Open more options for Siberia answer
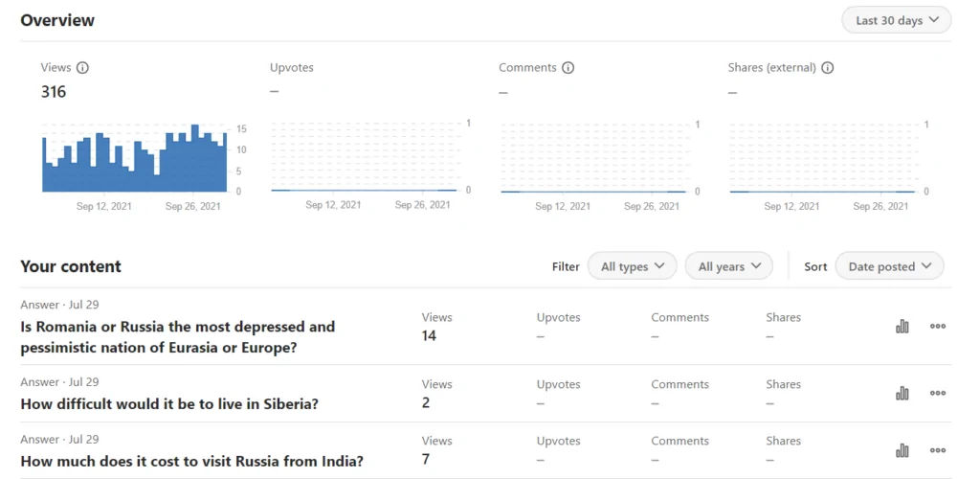 938,393
